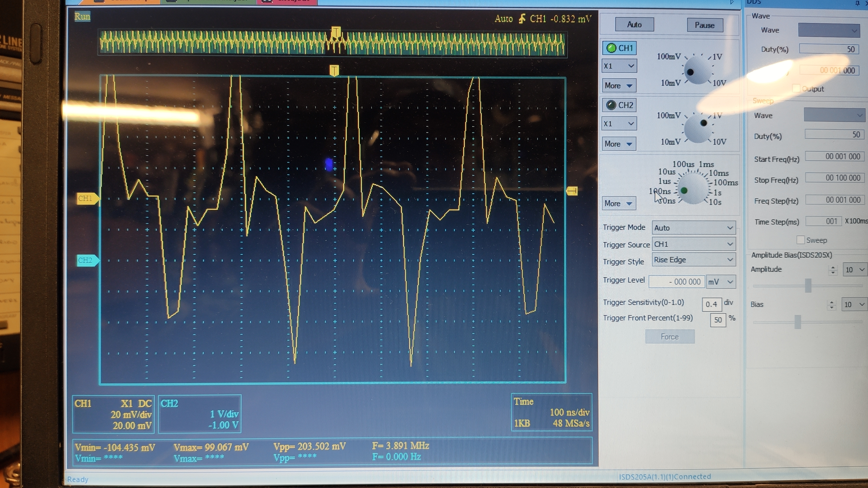Click the trigger position T marker above the waveform grid
The image size is (868, 488).
pyautogui.click(x=334, y=71)
